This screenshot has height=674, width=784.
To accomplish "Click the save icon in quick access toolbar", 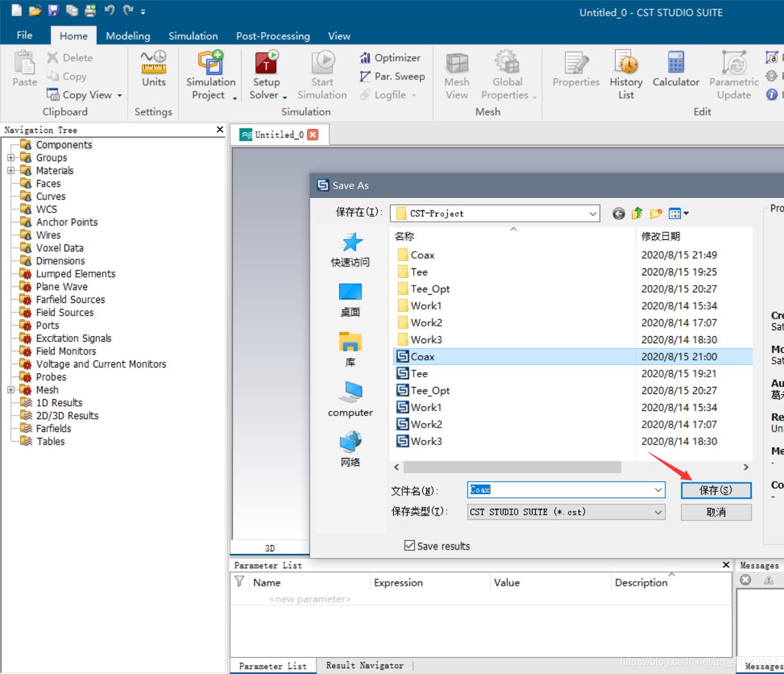I will click(x=54, y=10).
